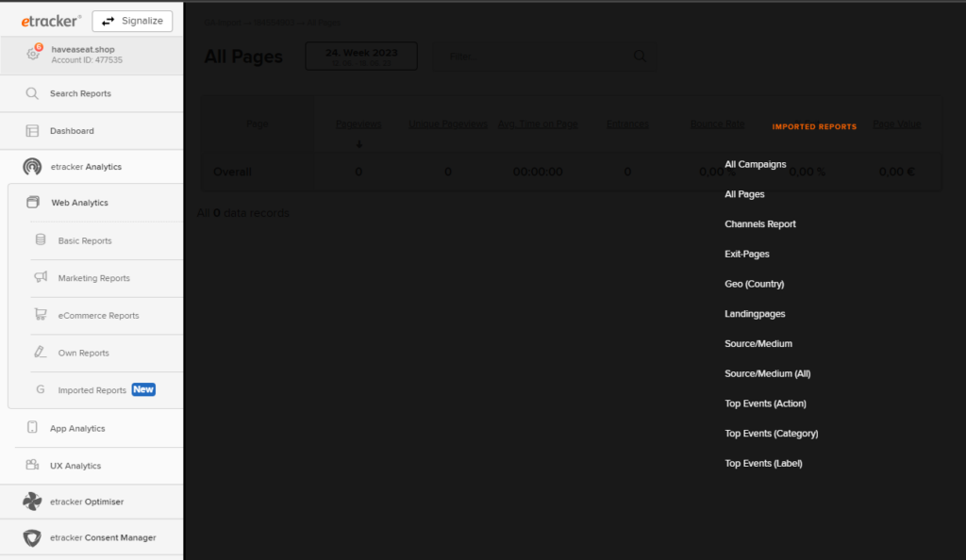Click the filter search magnifier icon
Screen dimensions: 966x560
[641, 57]
